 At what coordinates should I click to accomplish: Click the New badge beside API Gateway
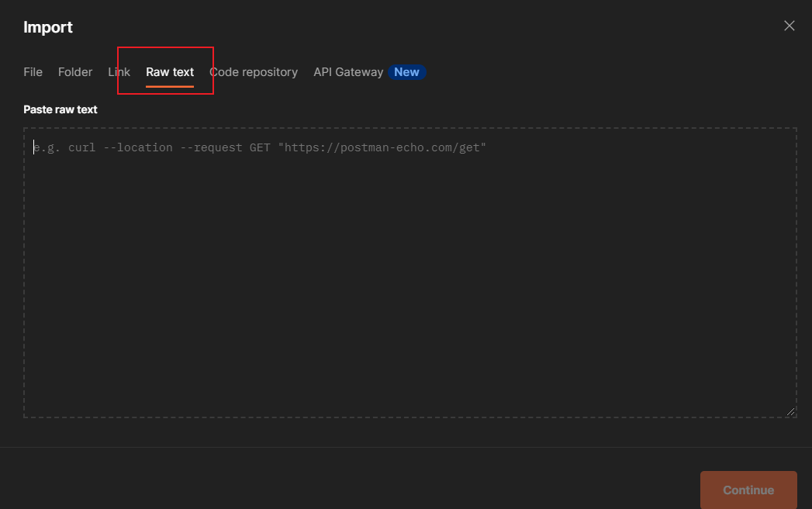(x=406, y=72)
